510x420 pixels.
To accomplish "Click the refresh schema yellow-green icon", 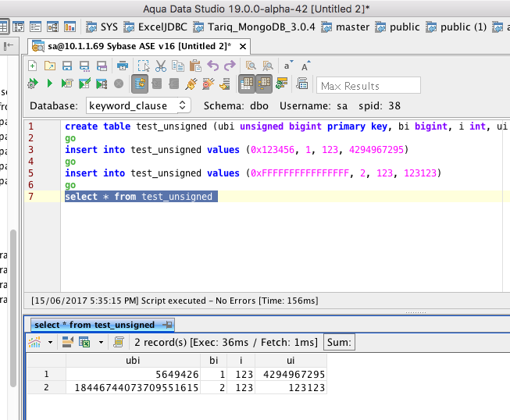I will click(281, 84).
